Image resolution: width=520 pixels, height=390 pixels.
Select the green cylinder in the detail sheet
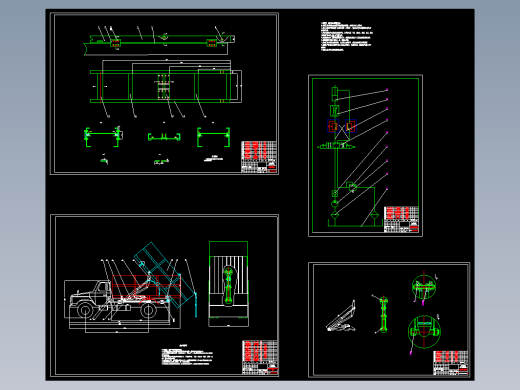(384, 314)
